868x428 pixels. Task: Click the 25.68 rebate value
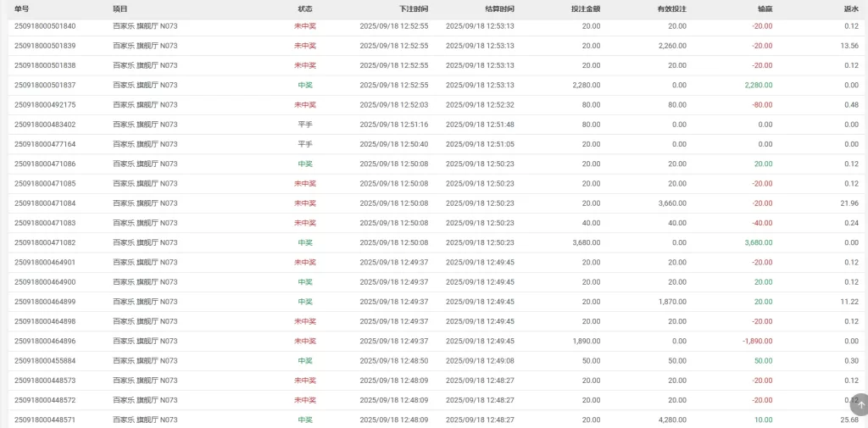point(849,420)
